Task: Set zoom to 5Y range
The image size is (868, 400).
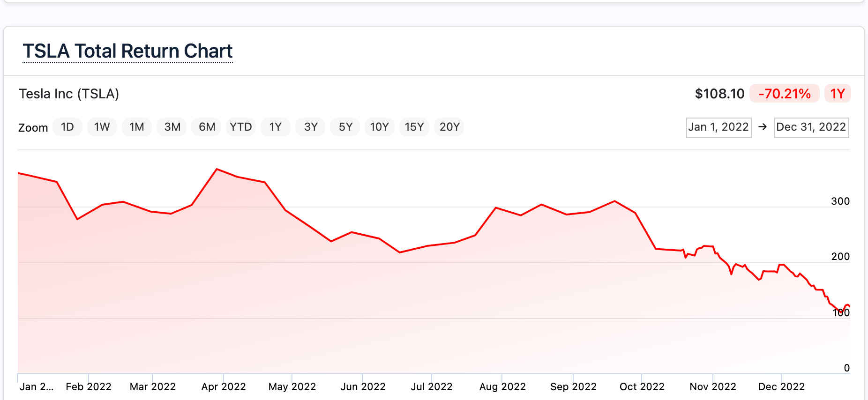Action: coord(345,127)
